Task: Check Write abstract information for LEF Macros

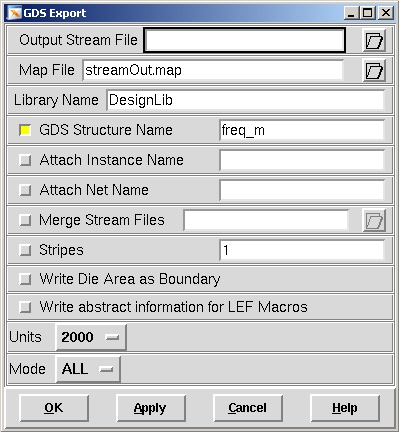Action: [25, 307]
